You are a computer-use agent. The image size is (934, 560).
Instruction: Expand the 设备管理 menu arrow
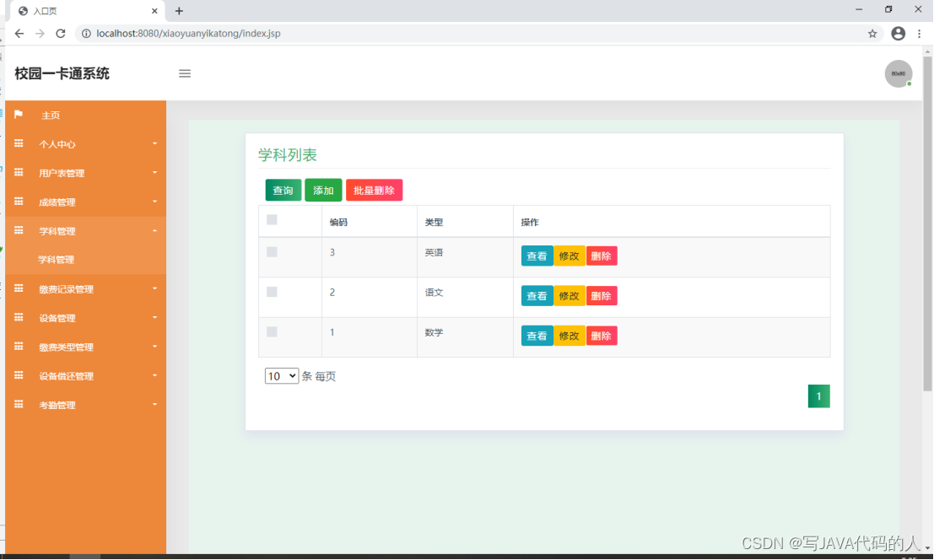coord(154,317)
